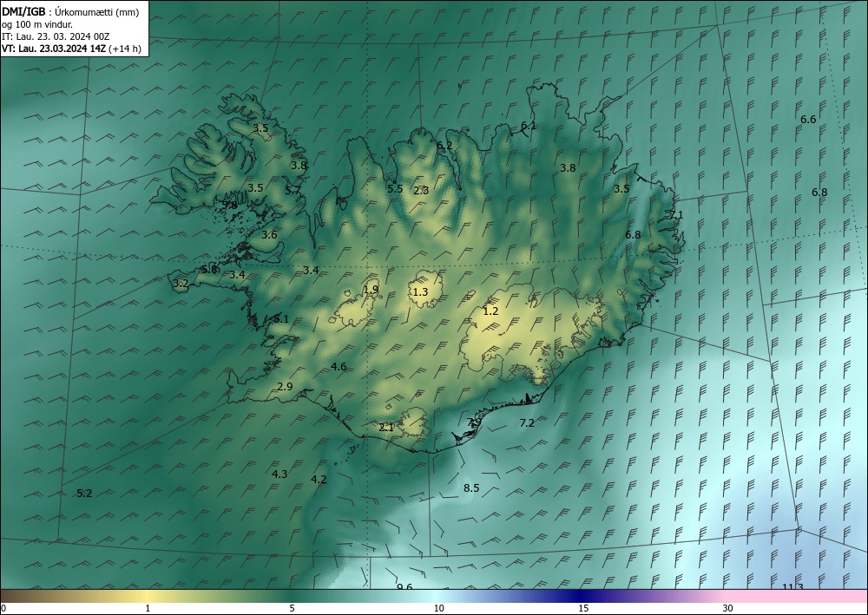Select the 'VT: Lau. 23.03.2024 14Z (+14 h)' line
Viewport: 868px width, 615px height.
[x=71, y=49]
